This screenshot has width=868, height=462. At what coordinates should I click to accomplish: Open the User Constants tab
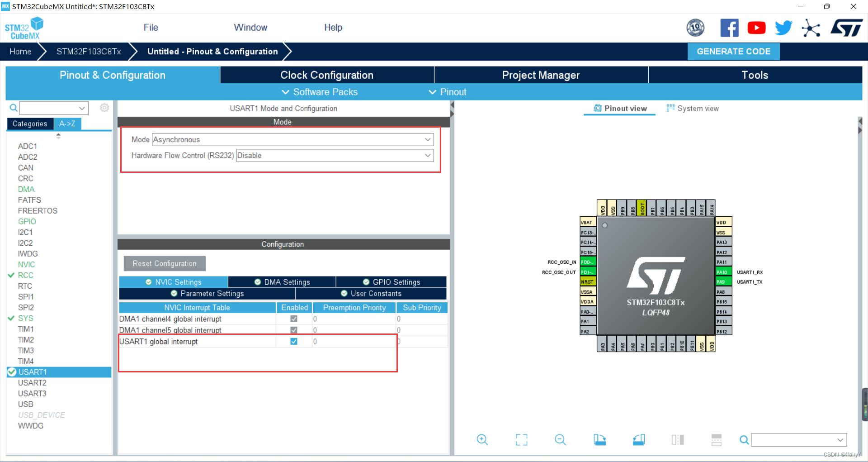[371, 293]
